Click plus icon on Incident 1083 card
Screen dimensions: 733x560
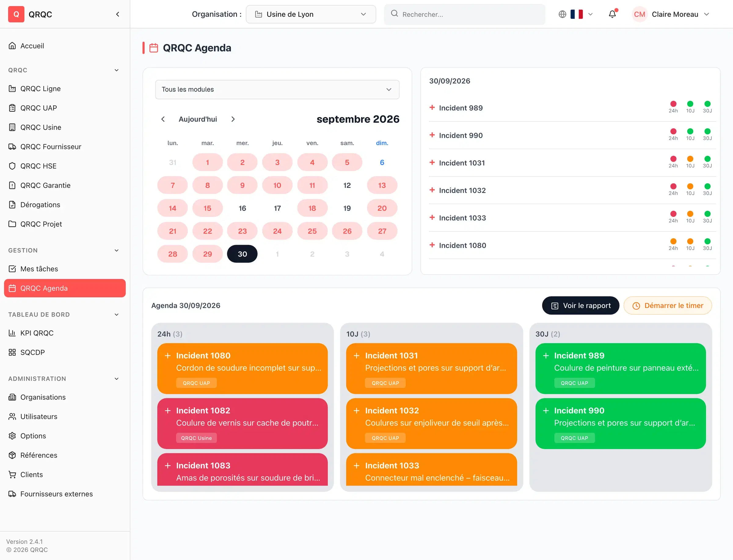pyautogui.click(x=168, y=465)
